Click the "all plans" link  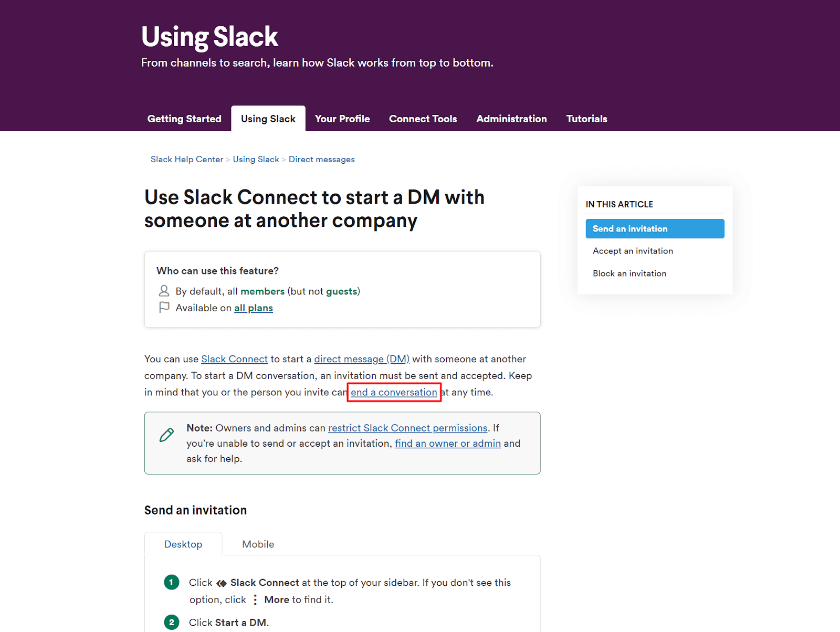254,308
